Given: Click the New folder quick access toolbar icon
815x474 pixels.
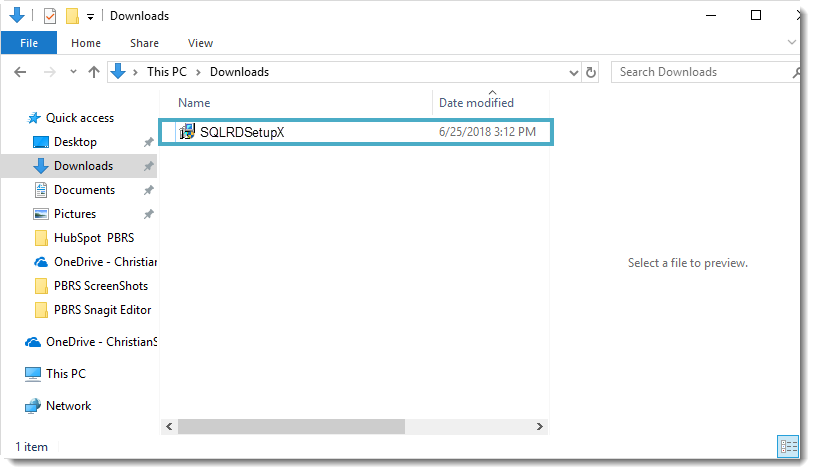Looking at the screenshot, I should [72, 16].
